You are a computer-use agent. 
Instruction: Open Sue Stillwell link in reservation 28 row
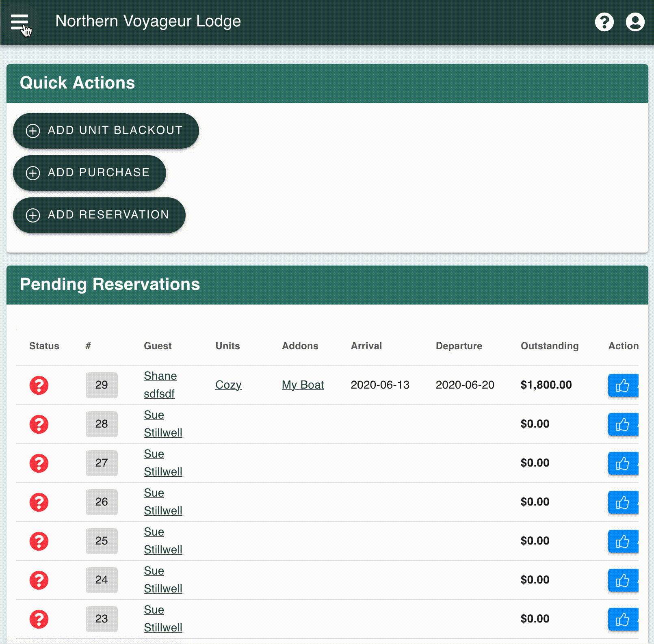[x=163, y=424]
